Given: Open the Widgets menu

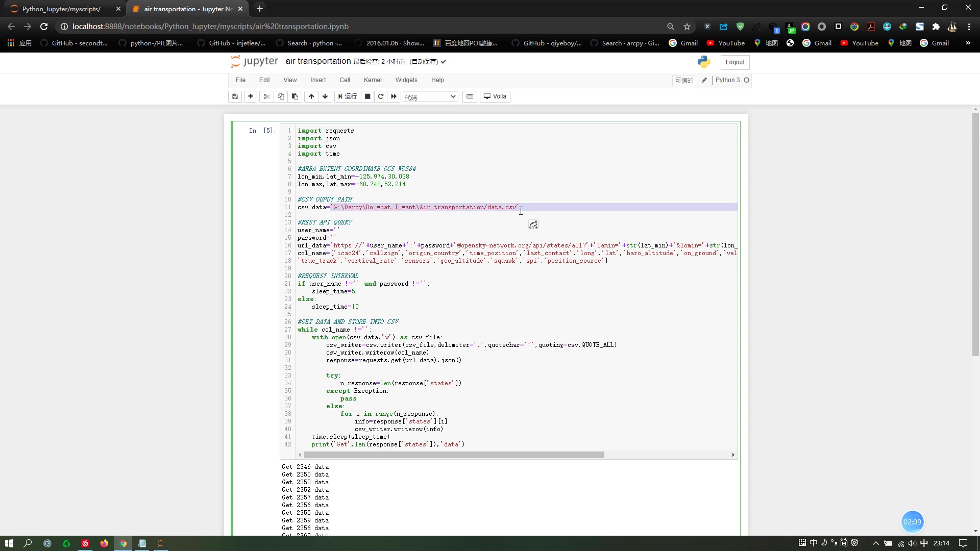Looking at the screenshot, I should point(406,80).
